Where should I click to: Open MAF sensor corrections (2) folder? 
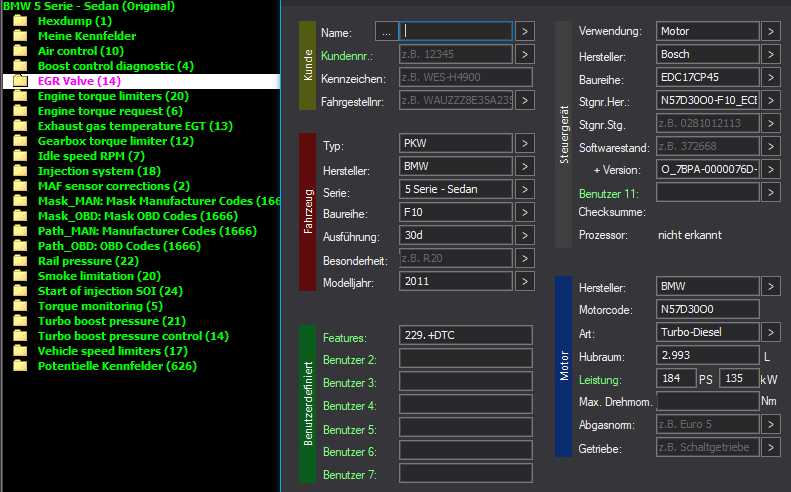pyautogui.click(x=114, y=186)
